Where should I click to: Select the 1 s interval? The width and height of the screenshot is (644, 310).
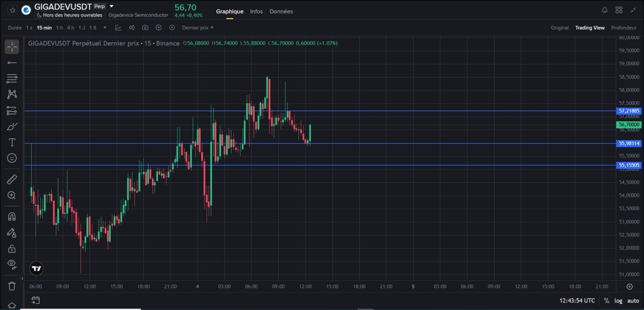(29, 28)
